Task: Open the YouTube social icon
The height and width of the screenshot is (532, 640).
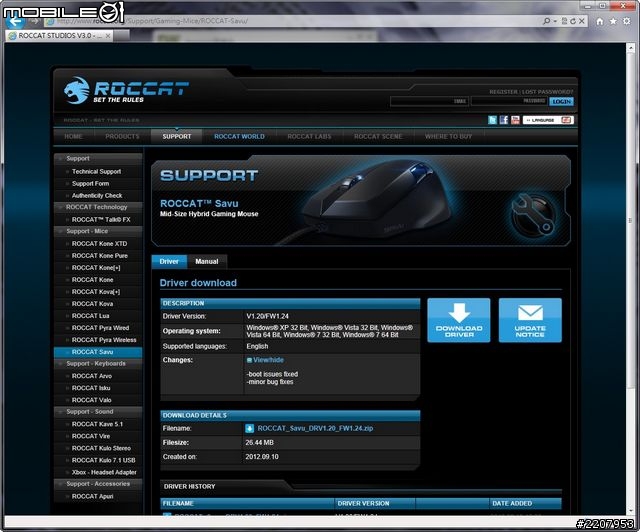Action: tap(515, 120)
